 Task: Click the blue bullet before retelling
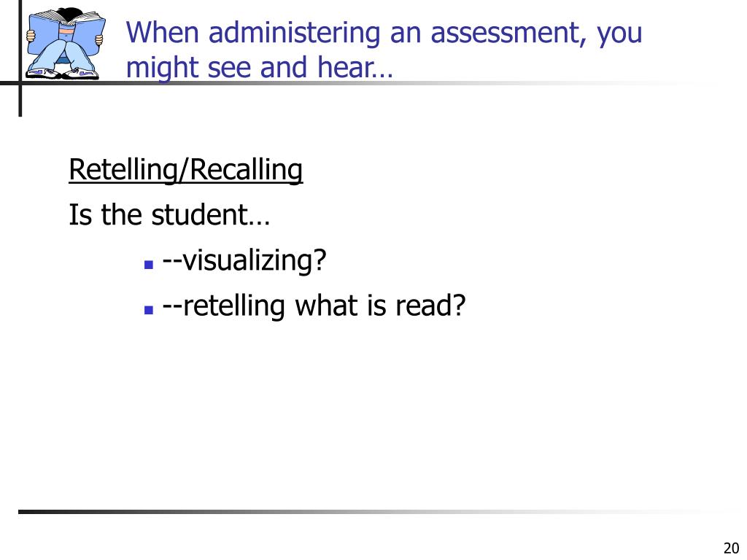[x=149, y=310]
